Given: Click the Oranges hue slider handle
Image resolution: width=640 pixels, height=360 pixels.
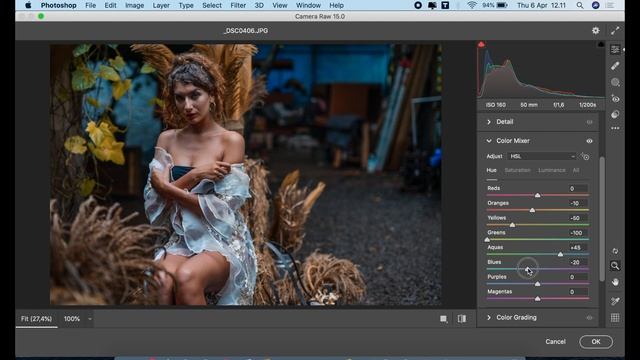Looking at the screenshot, I should point(532,210).
